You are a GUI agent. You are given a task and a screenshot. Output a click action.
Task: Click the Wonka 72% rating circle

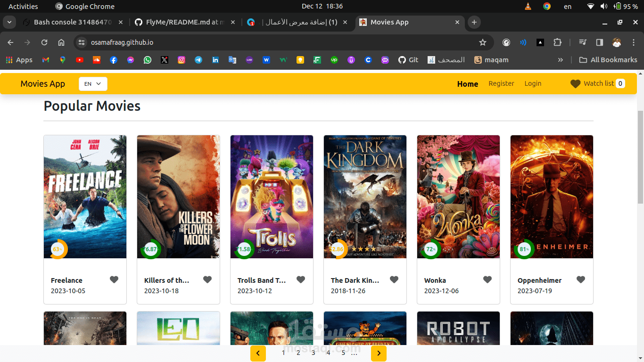click(431, 249)
